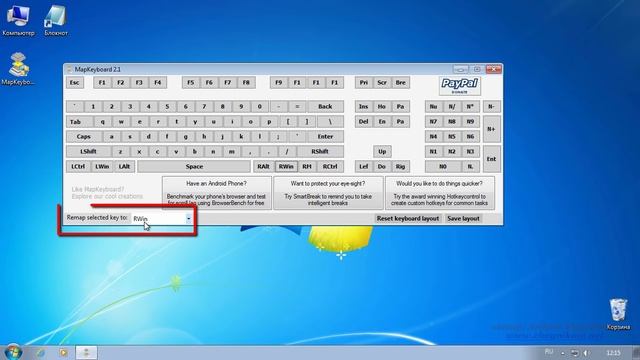
Task: Select the Bre (Break) key
Action: tap(400, 82)
